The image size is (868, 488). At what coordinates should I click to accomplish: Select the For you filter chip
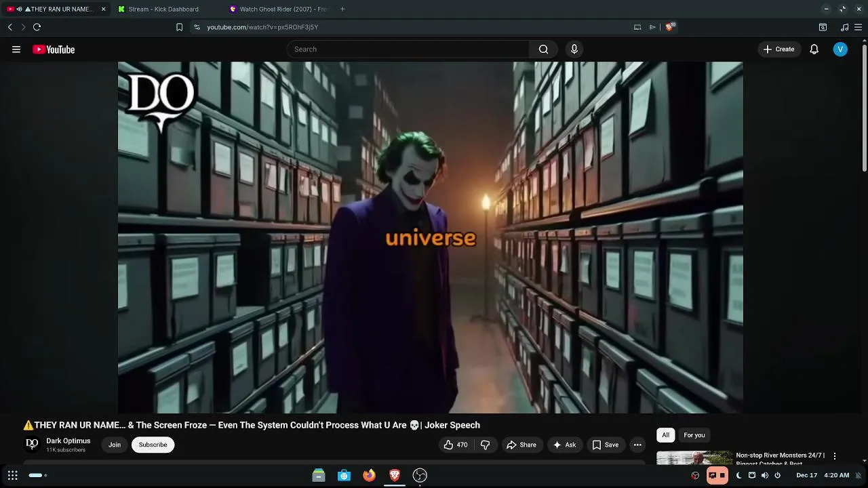694,435
